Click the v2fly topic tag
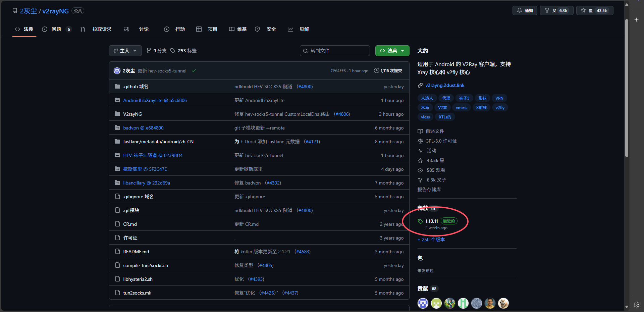The width and height of the screenshot is (644, 312). tap(500, 107)
